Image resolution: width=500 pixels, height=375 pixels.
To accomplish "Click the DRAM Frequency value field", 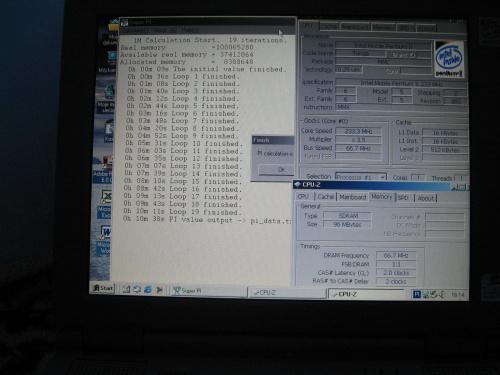I will (396, 256).
